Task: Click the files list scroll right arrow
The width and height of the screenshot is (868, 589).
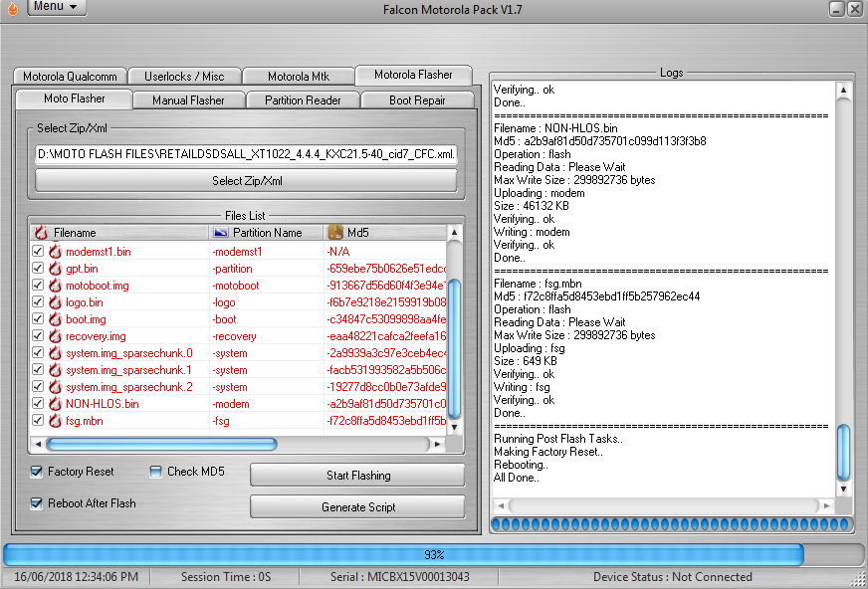Action: [437, 444]
